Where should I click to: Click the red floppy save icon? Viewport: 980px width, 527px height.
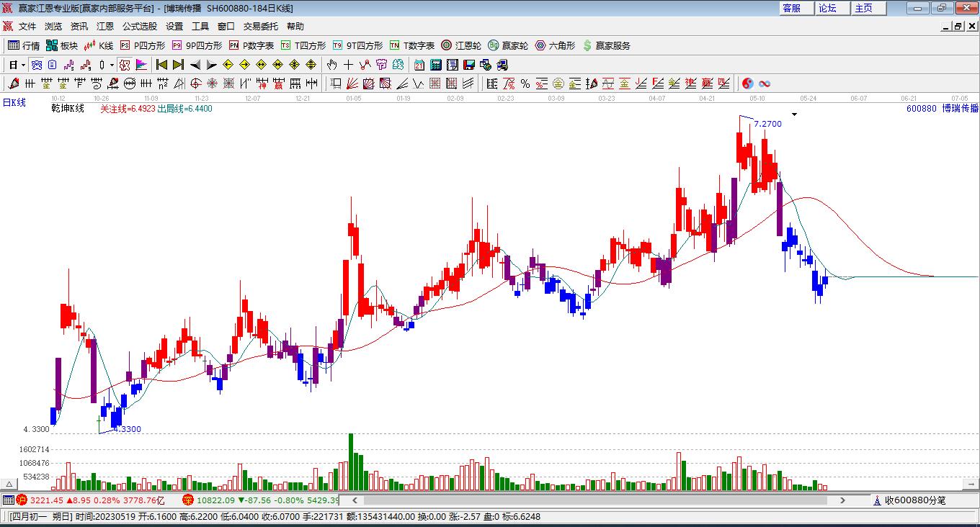pyautogui.click(x=469, y=65)
